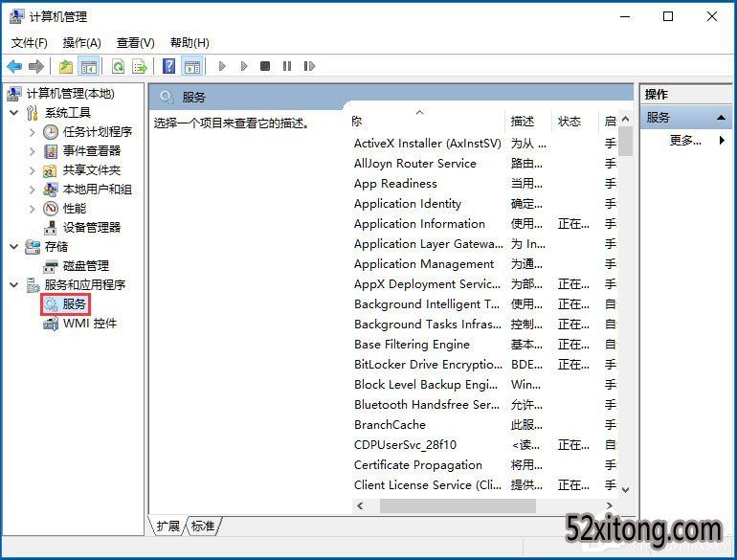
Task: Open 设备管理器 in the tree
Action: coord(92,228)
